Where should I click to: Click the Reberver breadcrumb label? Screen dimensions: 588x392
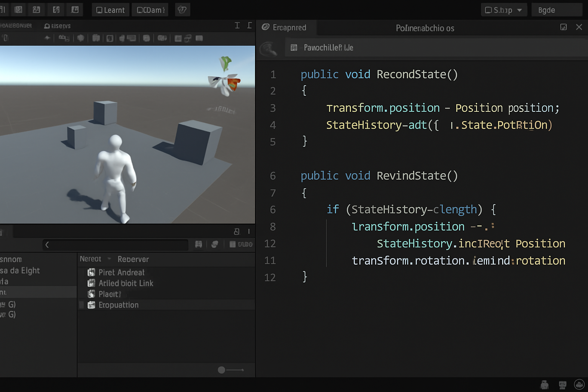133,259
